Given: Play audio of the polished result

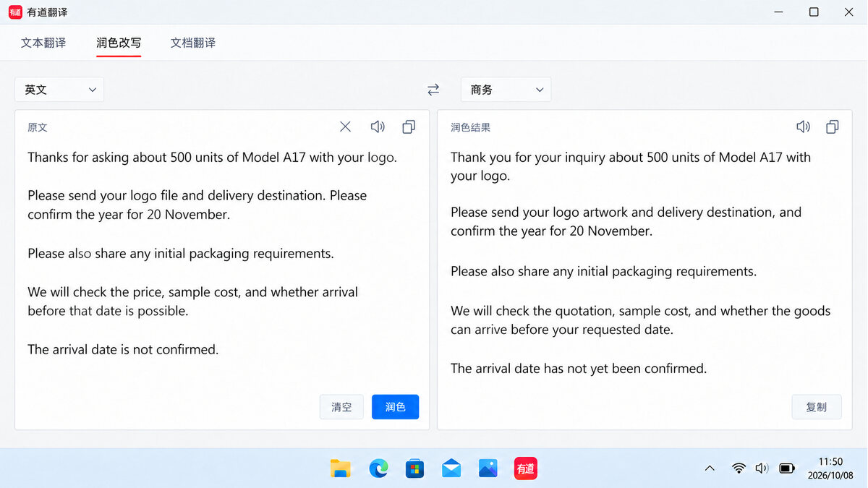Looking at the screenshot, I should [803, 127].
